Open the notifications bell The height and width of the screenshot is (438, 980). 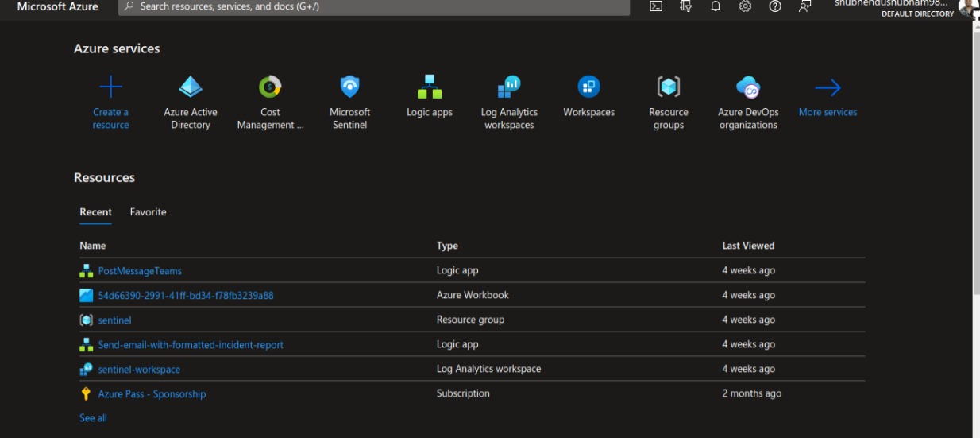coord(716,6)
